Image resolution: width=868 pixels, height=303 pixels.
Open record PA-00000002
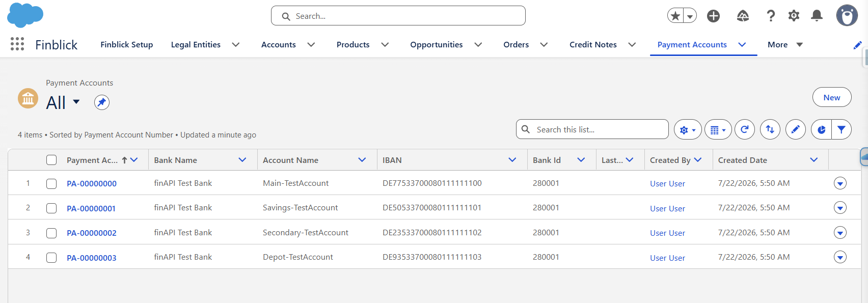(92, 233)
